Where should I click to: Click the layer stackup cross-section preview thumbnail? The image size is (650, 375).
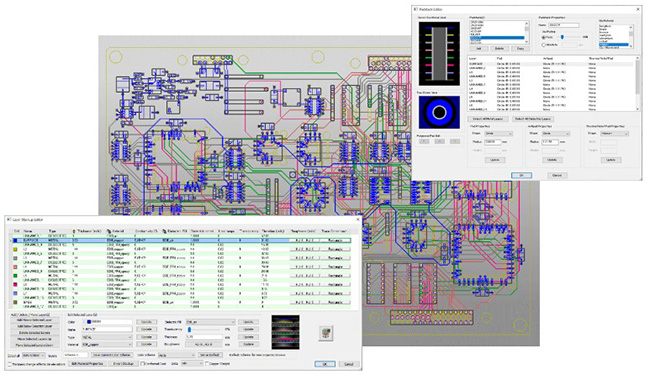(286, 332)
